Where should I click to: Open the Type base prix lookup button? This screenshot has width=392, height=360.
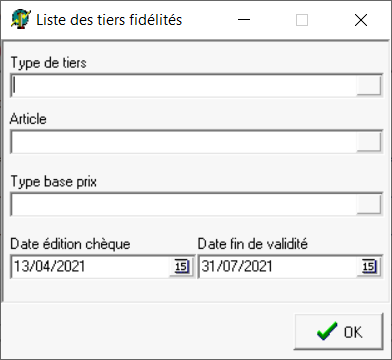369,204
